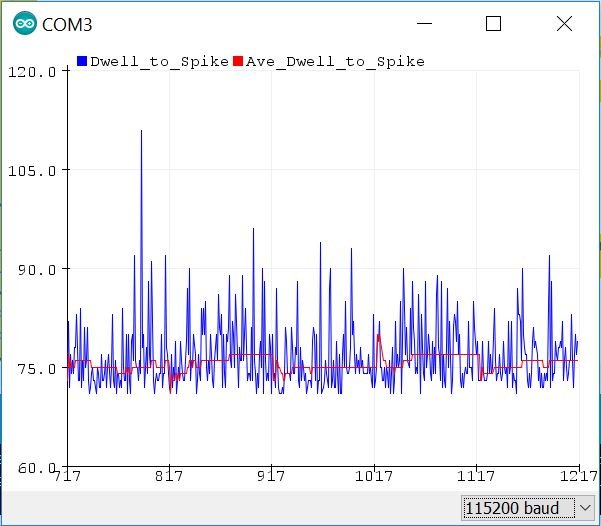This screenshot has width=601, height=526.
Task: Click the COM3 window title text
Action: (x=67, y=23)
